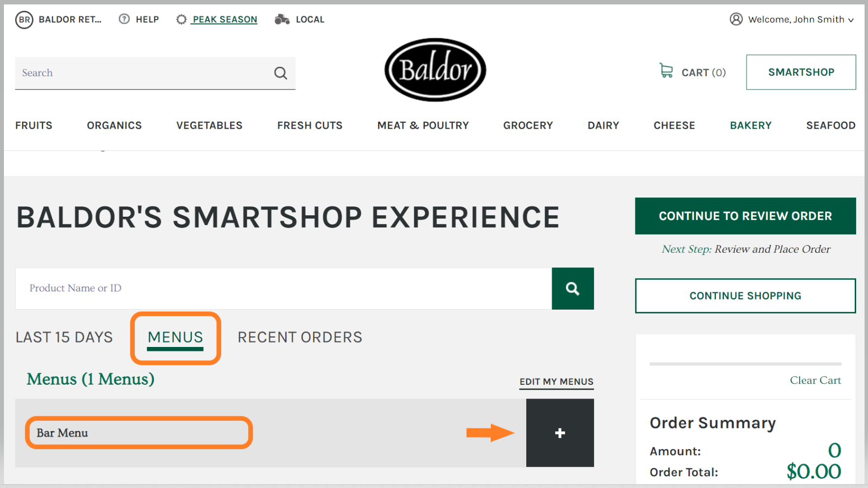Focus the Product Name or ID field
868x488 pixels.
283,288
